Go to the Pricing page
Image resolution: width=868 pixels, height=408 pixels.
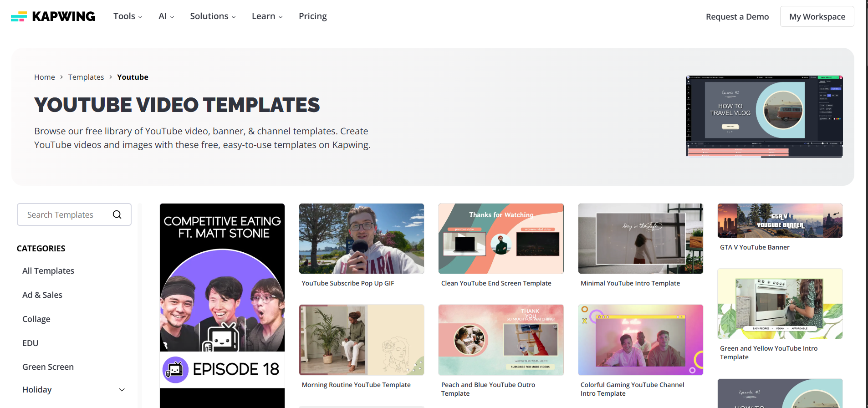[x=313, y=16]
